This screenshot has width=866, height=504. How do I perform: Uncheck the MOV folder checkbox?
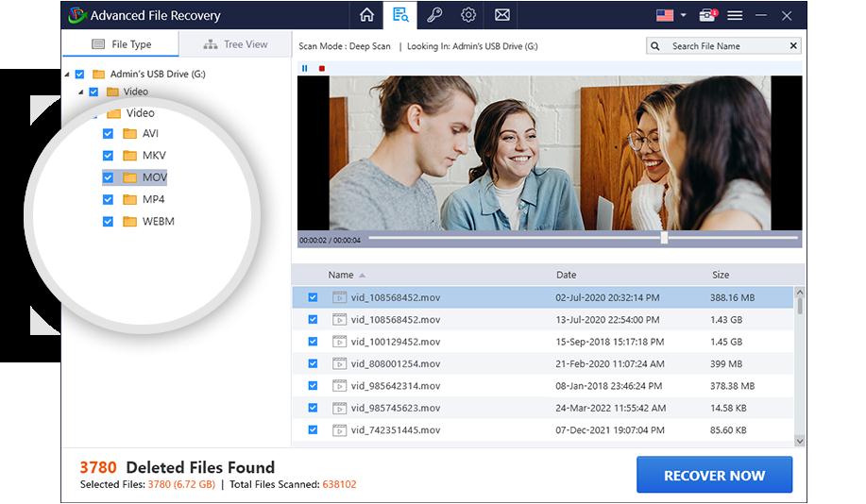click(x=108, y=177)
